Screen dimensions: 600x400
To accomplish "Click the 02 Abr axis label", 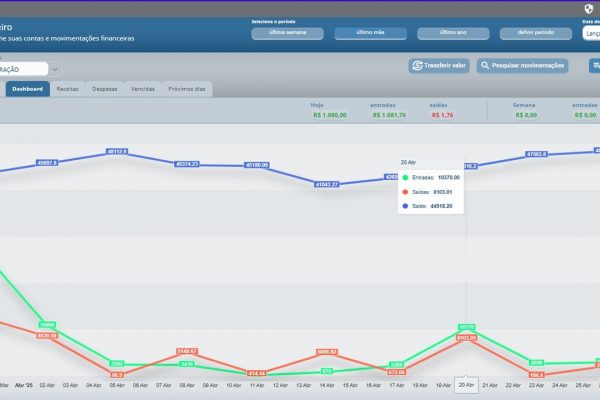I will 47,385.
